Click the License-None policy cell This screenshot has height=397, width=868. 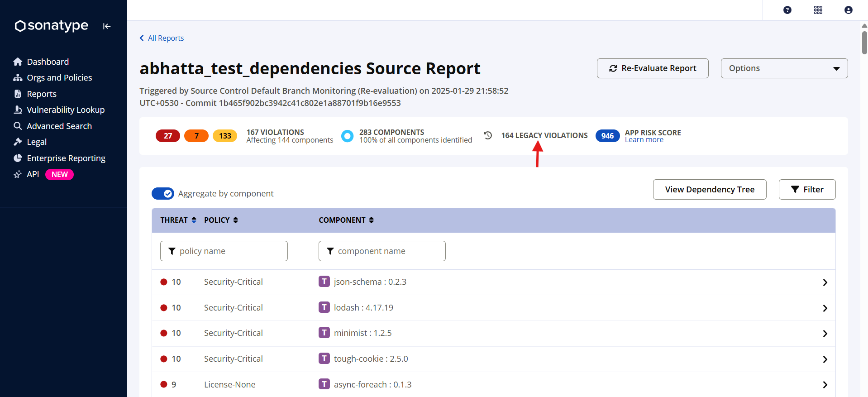(229, 385)
